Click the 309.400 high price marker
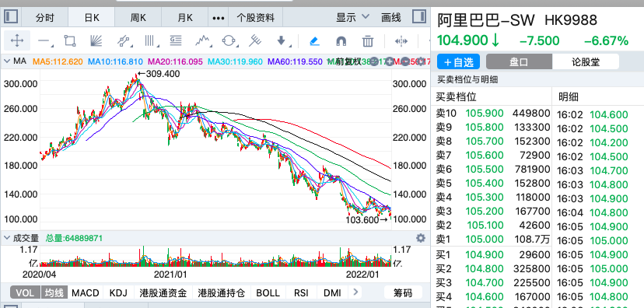Screen dimensions: 644x308 159,75
